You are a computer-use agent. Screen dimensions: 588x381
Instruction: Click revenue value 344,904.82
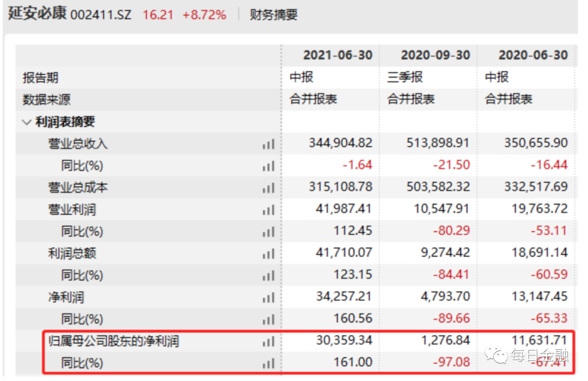340,143
